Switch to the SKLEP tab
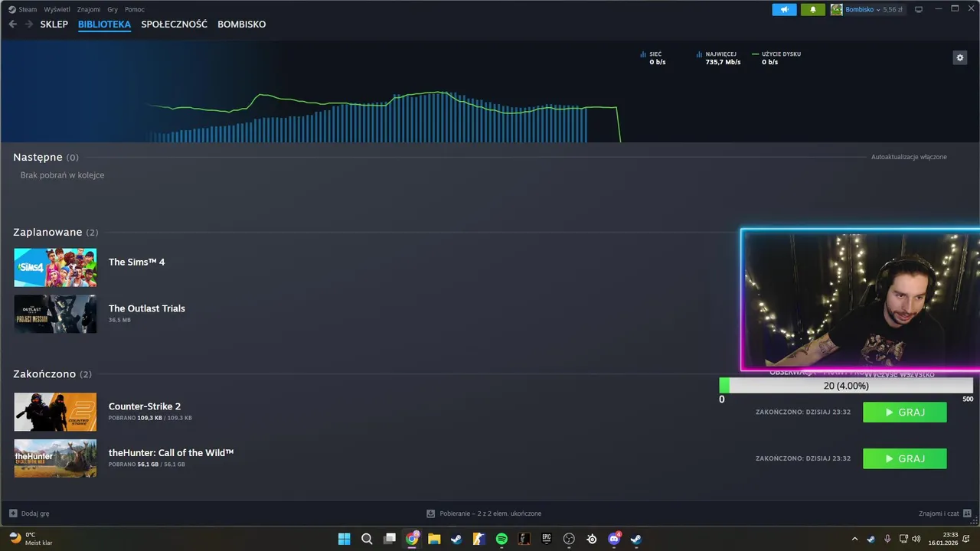The image size is (980, 551). click(x=54, y=24)
